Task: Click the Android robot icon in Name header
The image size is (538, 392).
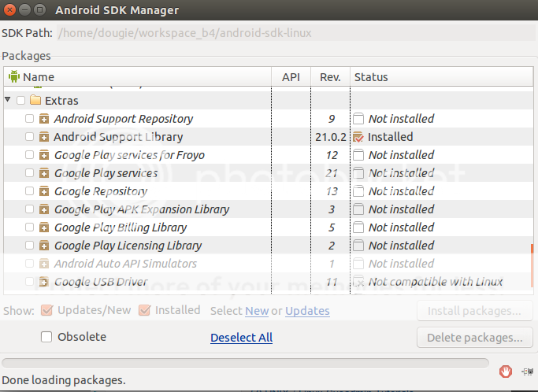Action: pyautogui.click(x=14, y=76)
